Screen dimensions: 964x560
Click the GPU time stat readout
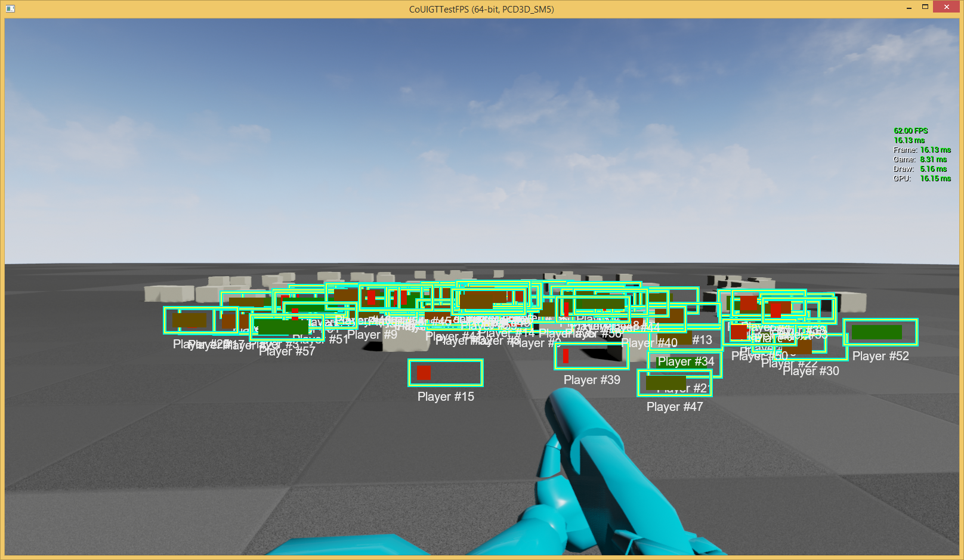tap(922, 178)
